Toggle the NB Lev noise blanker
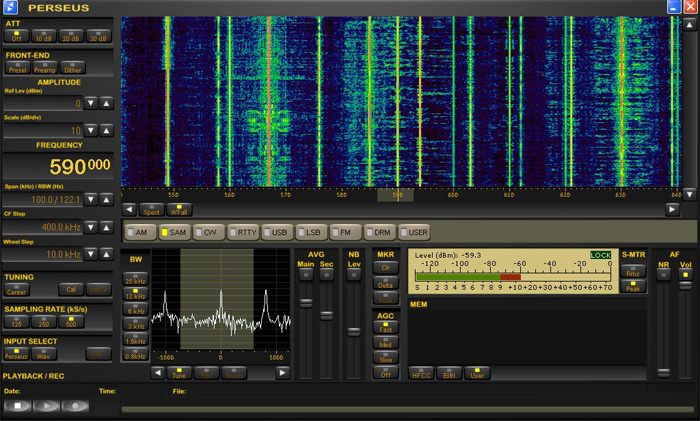The height and width of the screenshot is (421, 700). tap(354, 275)
